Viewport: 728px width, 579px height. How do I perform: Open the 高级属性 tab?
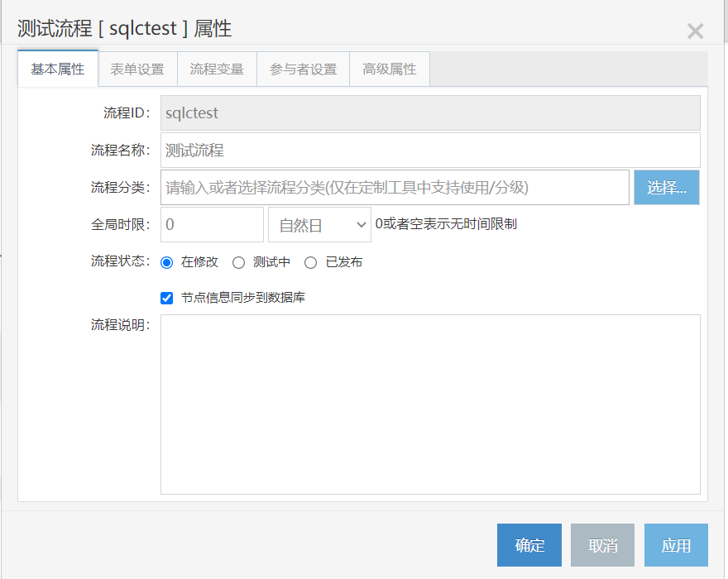pos(390,69)
